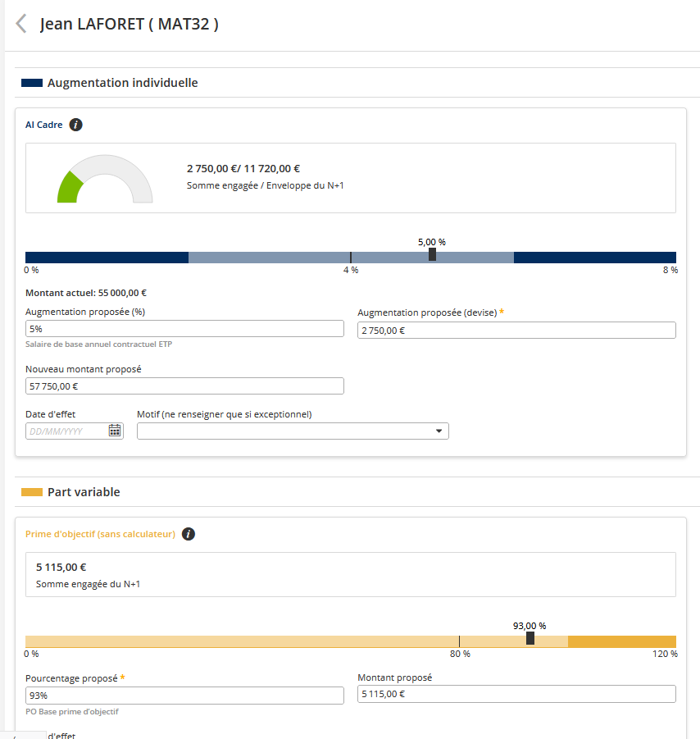
Task: Focus the Nouveau montant proposé field
Action: coord(184,385)
